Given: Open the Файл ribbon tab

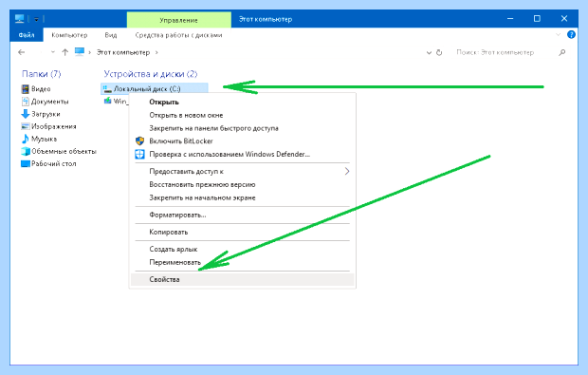Looking at the screenshot, I should pos(27,35).
